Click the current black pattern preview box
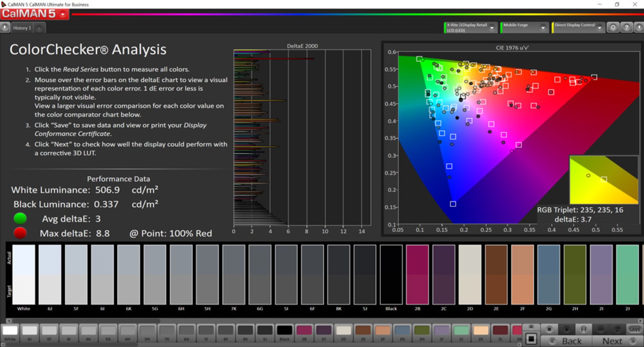 [x=531, y=339]
